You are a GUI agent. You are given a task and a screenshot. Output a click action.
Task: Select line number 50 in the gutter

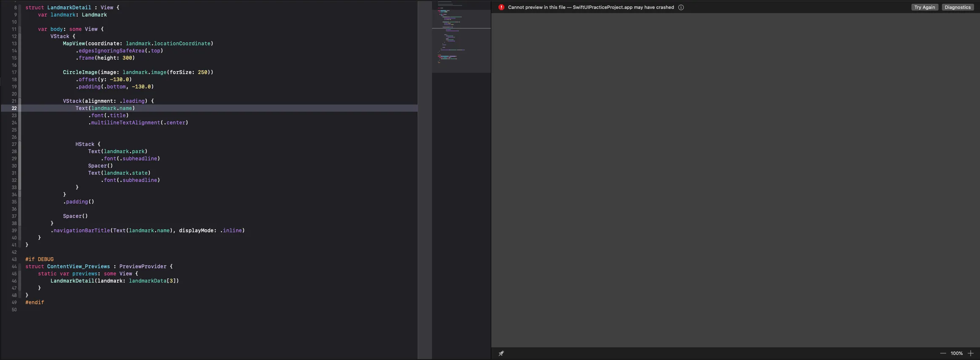pos(14,310)
